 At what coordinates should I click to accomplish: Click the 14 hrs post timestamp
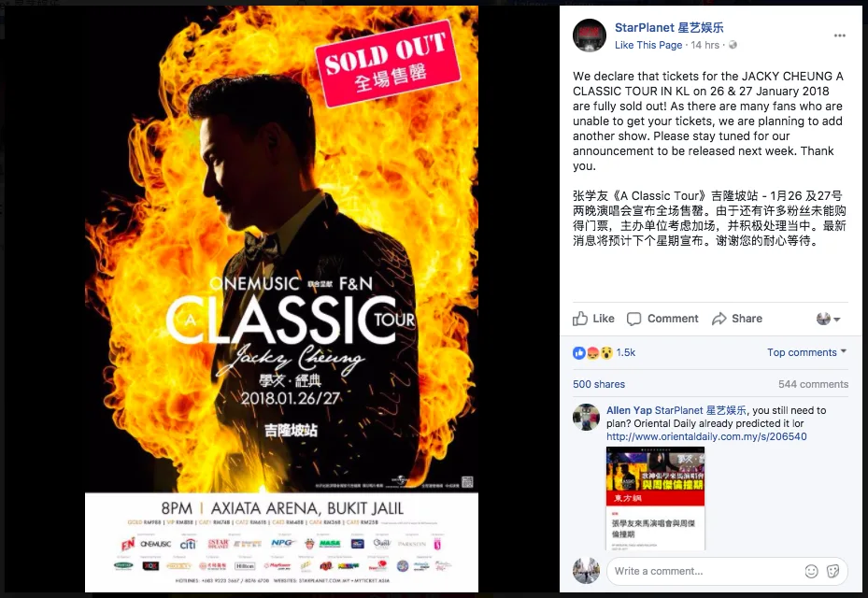point(704,46)
